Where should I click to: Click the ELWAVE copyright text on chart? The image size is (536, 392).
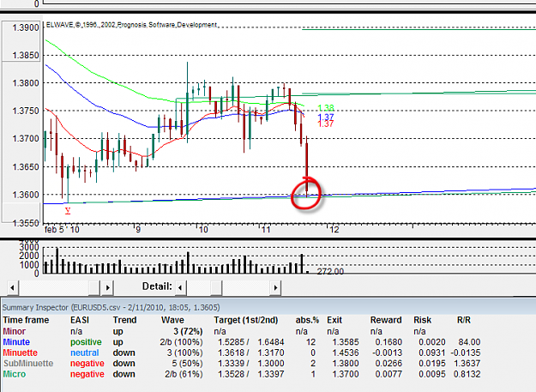pyautogui.click(x=132, y=25)
